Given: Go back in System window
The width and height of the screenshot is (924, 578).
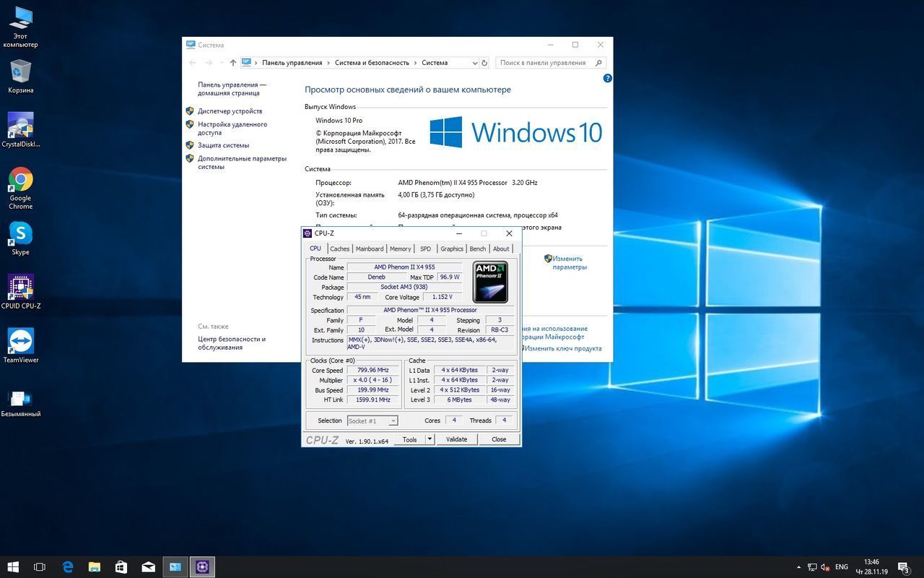Looking at the screenshot, I should click(193, 63).
